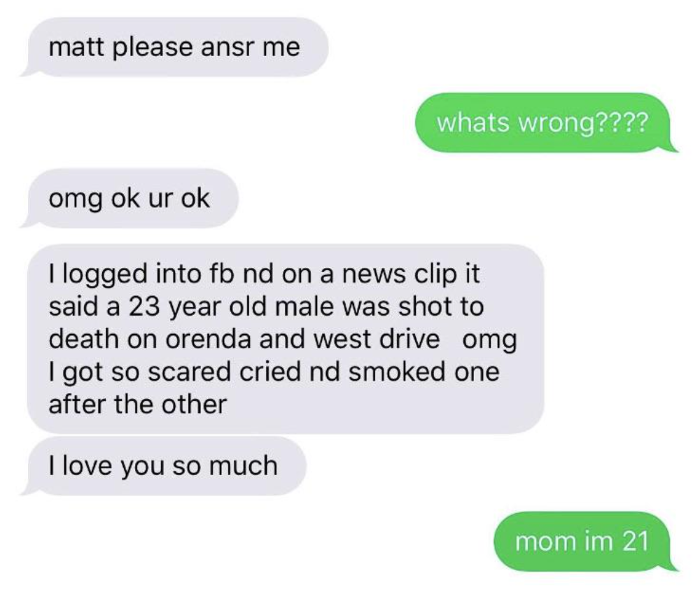
Task: Click 'smoked one' in the gray message
Action: [x=423, y=372]
